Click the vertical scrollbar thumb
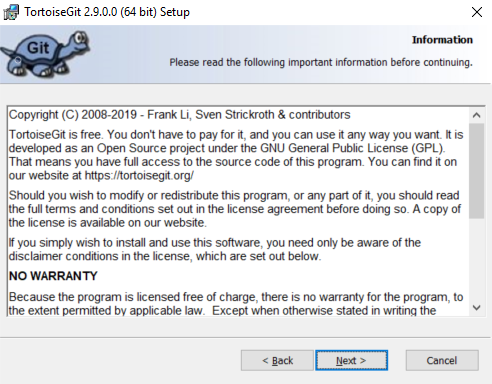This screenshot has height=384, width=492. tap(477, 171)
